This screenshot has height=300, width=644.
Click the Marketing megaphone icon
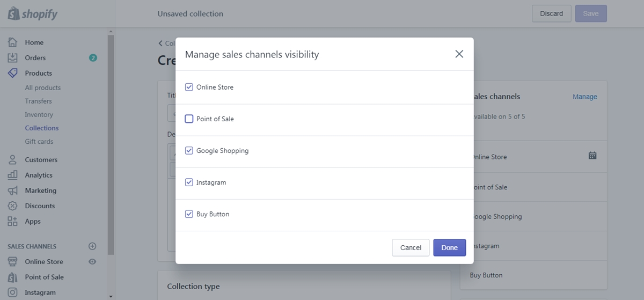13,191
